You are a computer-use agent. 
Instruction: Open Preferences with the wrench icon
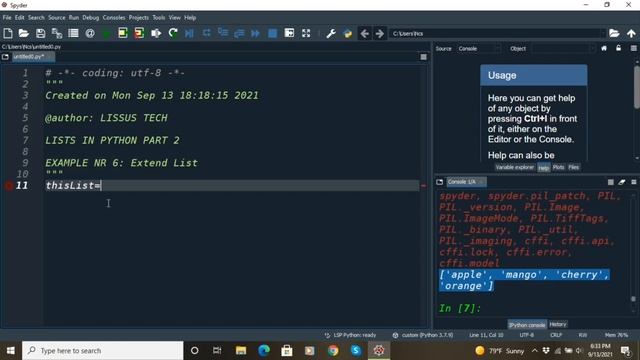[x=331, y=33]
